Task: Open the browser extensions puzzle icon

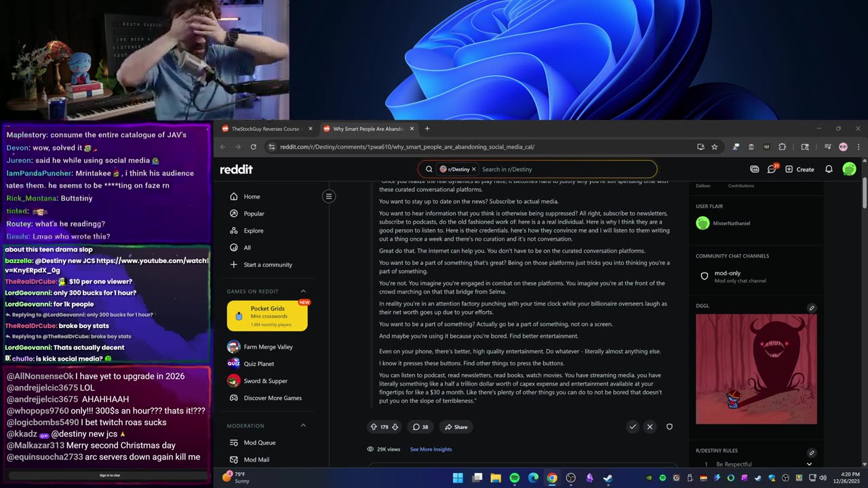Action: coord(782,146)
